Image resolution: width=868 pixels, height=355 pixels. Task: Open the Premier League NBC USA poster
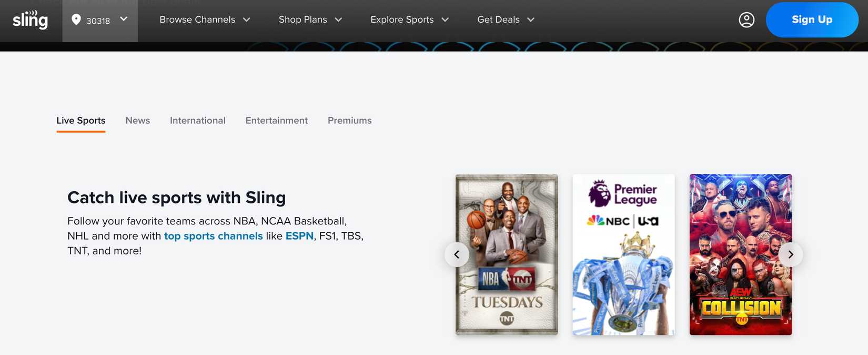tap(623, 254)
